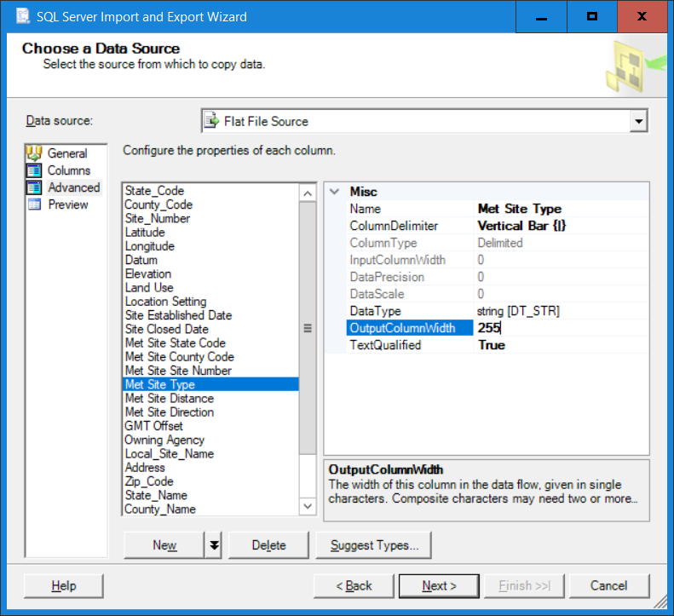Click the Delete column button
This screenshot has width=674, height=616.
coord(268,545)
